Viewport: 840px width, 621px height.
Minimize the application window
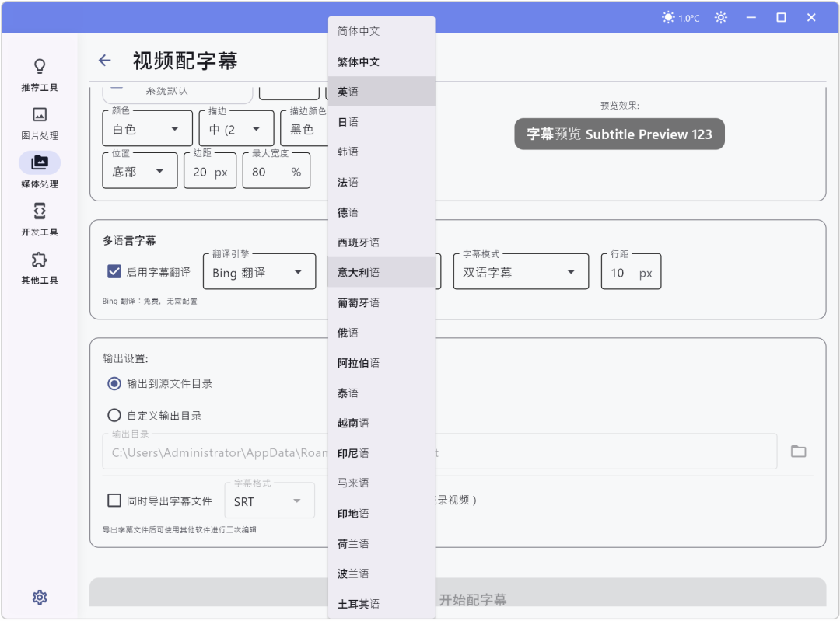coord(751,18)
